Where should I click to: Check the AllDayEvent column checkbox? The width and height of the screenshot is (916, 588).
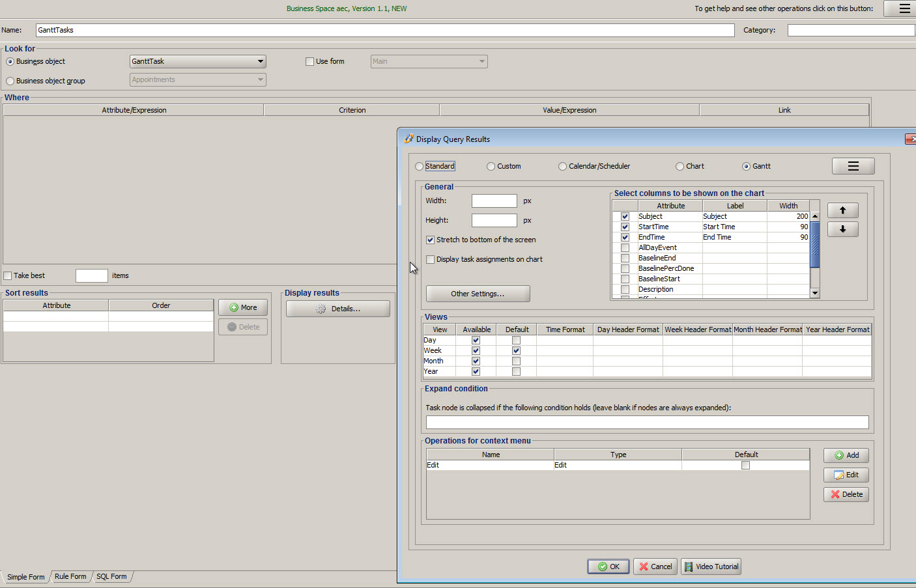click(x=625, y=248)
